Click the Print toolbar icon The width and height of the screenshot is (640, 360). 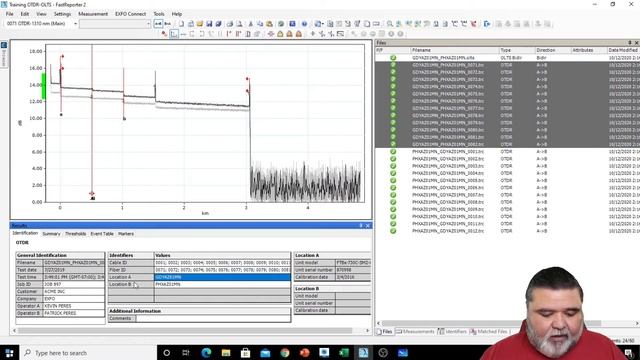tap(230, 24)
